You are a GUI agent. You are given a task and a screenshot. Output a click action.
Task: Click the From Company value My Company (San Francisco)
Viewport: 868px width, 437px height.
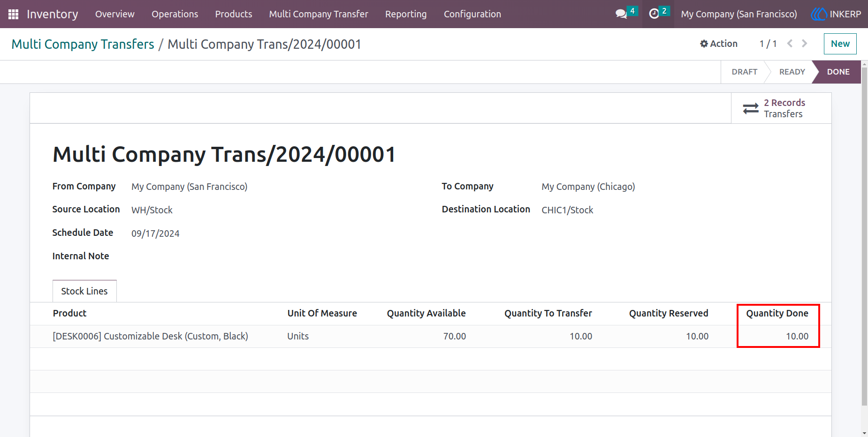[x=189, y=187]
